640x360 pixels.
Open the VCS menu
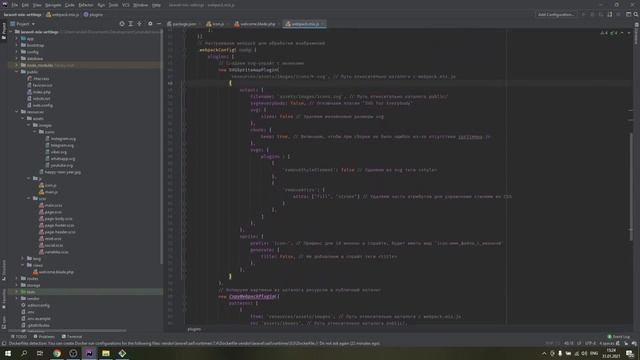click(x=126, y=5)
